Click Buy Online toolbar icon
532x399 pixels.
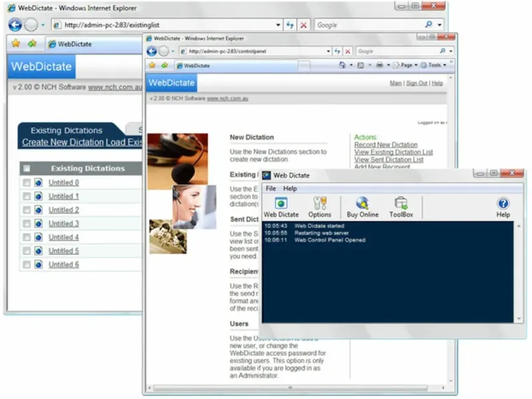point(362,207)
